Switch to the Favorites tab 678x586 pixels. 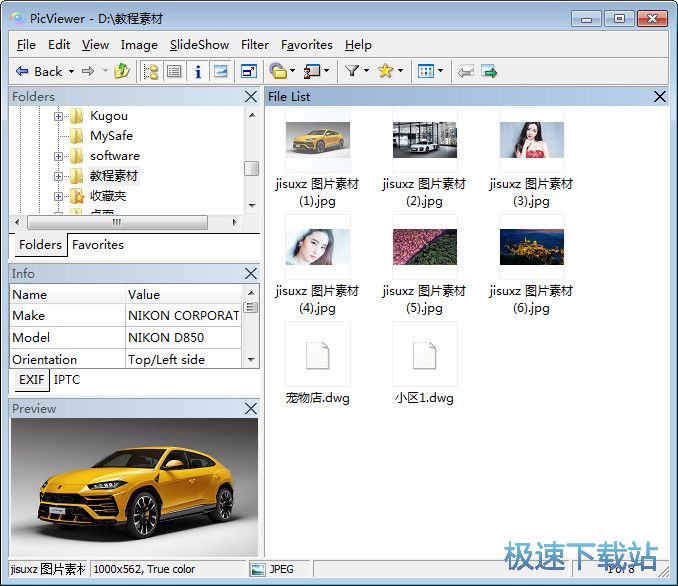click(x=98, y=244)
